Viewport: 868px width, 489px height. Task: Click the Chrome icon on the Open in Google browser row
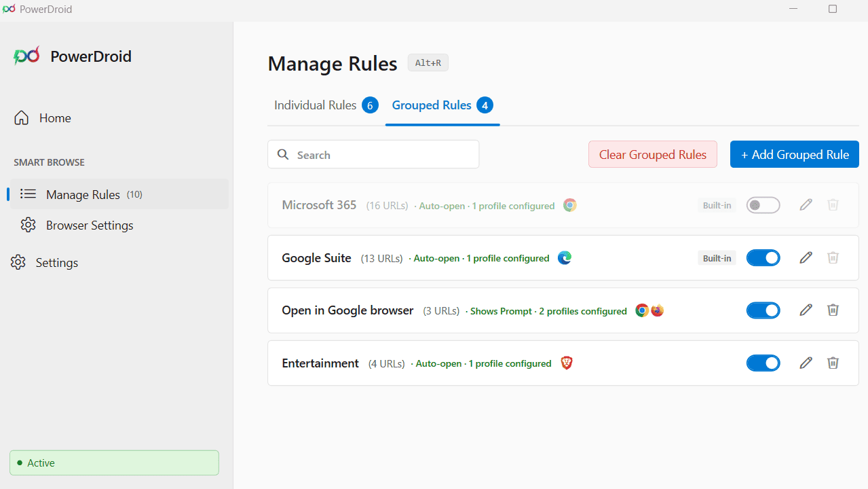[642, 310]
